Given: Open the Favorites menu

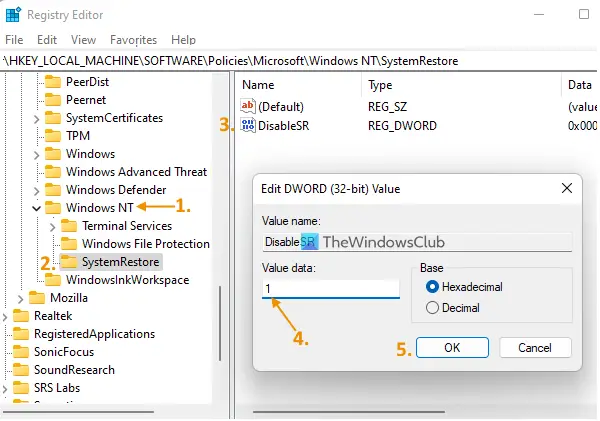Looking at the screenshot, I should (x=133, y=40).
